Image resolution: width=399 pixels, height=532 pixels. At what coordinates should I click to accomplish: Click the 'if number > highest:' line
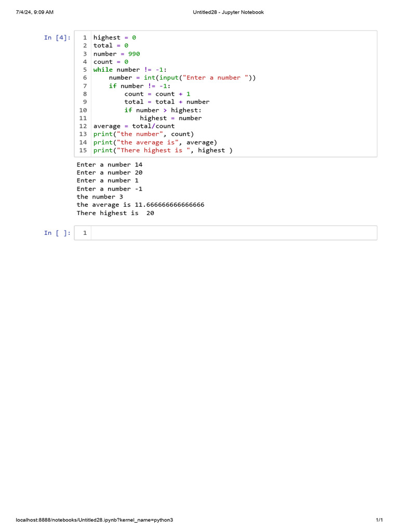coord(163,110)
